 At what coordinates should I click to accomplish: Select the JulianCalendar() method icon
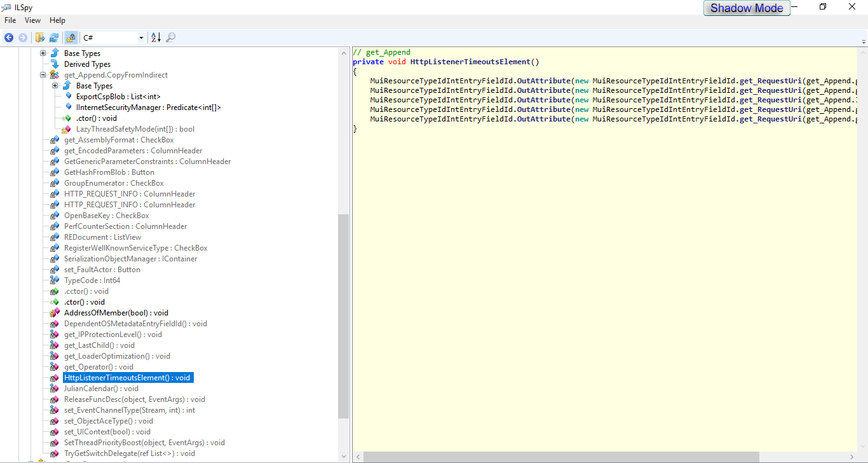coord(55,389)
